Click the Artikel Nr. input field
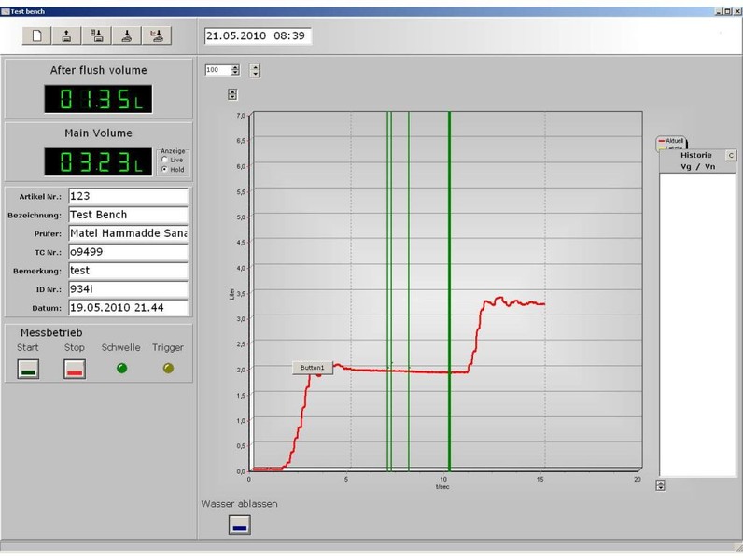The image size is (743, 560). click(x=128, y=197)
